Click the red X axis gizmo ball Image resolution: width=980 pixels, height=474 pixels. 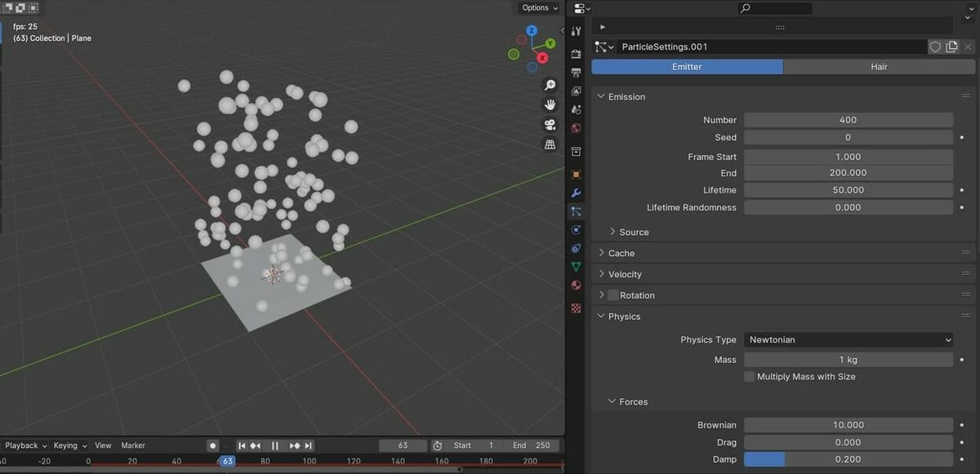(x=542, y=59)
